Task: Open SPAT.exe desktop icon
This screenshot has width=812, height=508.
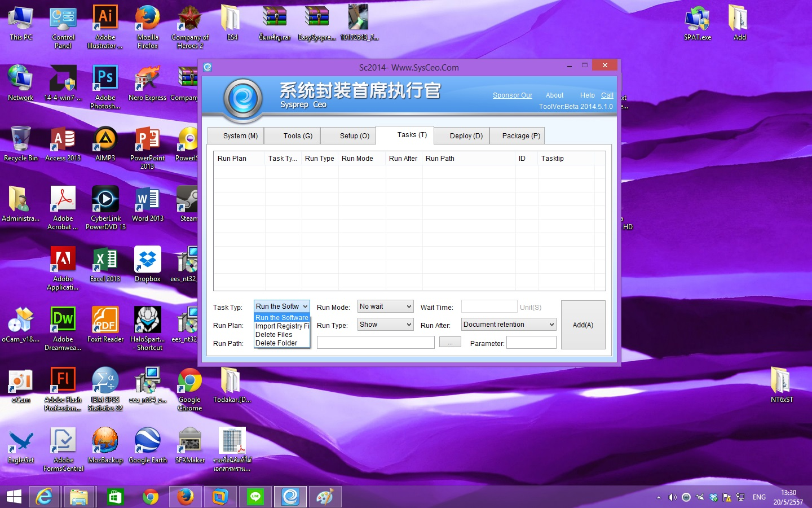Action: 698,24
